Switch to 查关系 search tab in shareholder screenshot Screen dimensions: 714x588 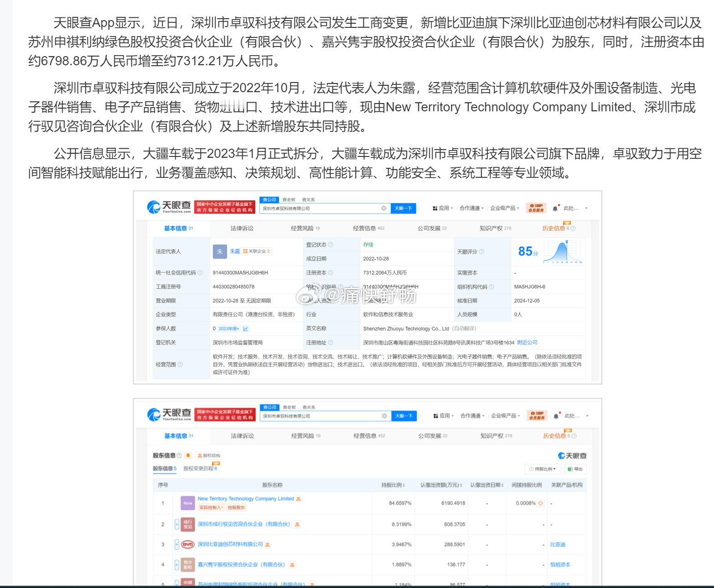(309, 407)
